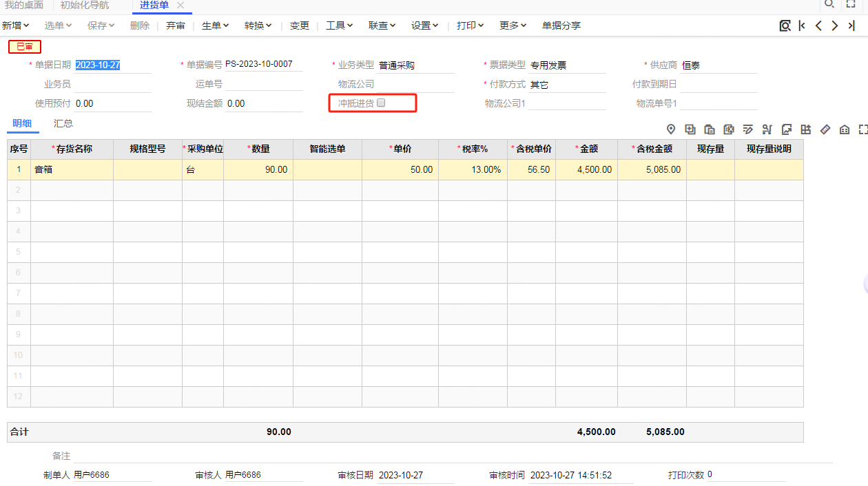Click the 付款到期日 field
Viewport: 868px width, 486px height.
pos(719,85)
